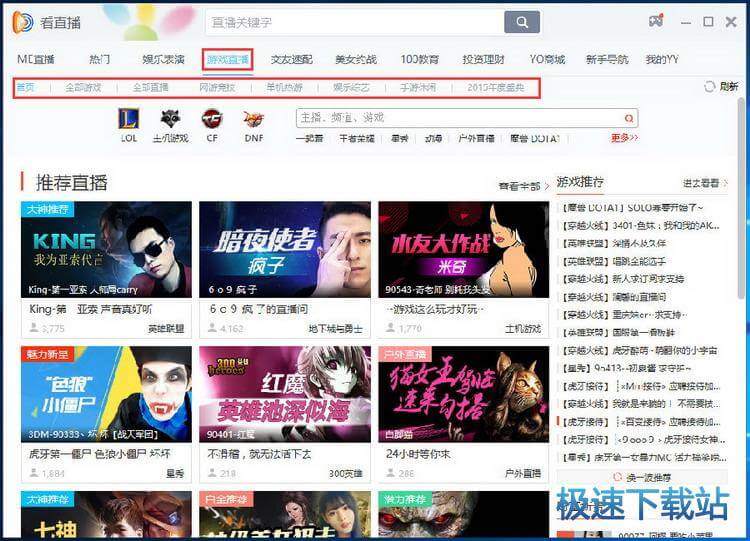
Task: Open 魔兽 DOTA1 SOLO赛 recommendation entry
Action: pos(632,208)
